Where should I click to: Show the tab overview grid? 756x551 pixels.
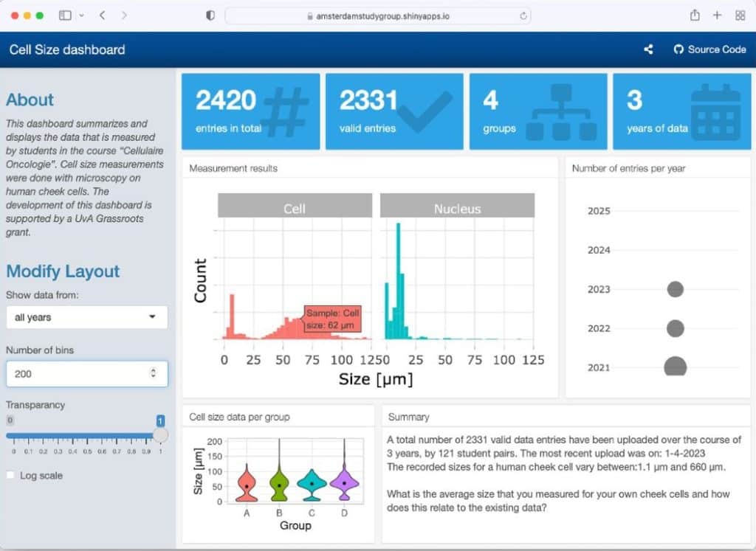pyautogui.click(x=740, y=15)
